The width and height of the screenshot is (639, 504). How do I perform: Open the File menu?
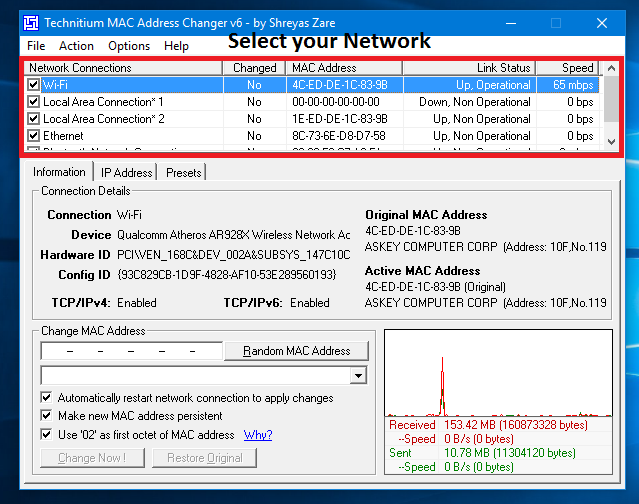[x=36, y=46]
